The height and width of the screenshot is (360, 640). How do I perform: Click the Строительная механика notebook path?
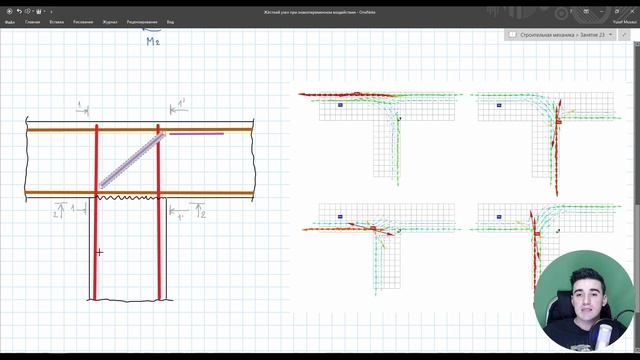pos(562,35)
